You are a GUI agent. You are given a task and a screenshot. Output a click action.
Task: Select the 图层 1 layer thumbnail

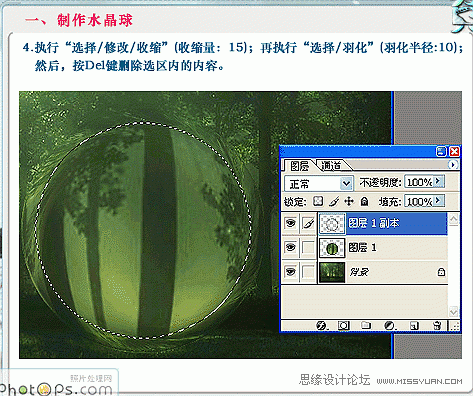[x=332, y=248]
